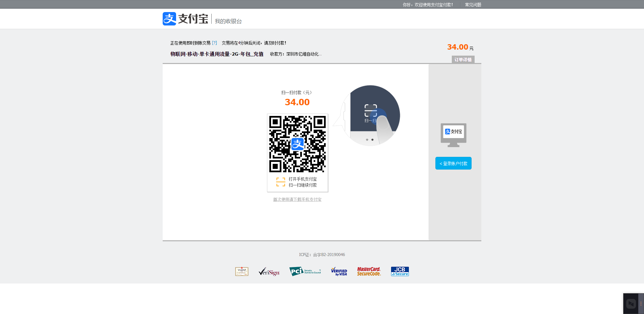Image resolution: width=644 pixels, height=314 pixels.
Task: Click the JCB J/Secure logo
Action: [400, 271]
